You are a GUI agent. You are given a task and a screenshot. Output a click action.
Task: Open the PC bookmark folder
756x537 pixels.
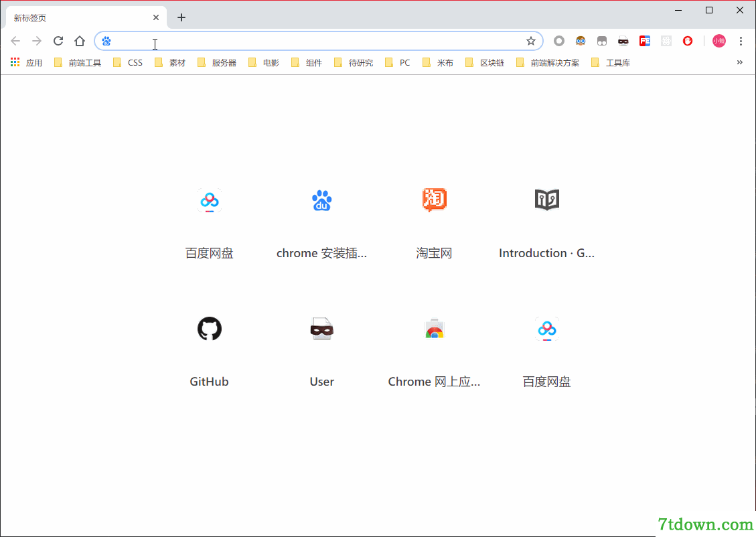398,63
